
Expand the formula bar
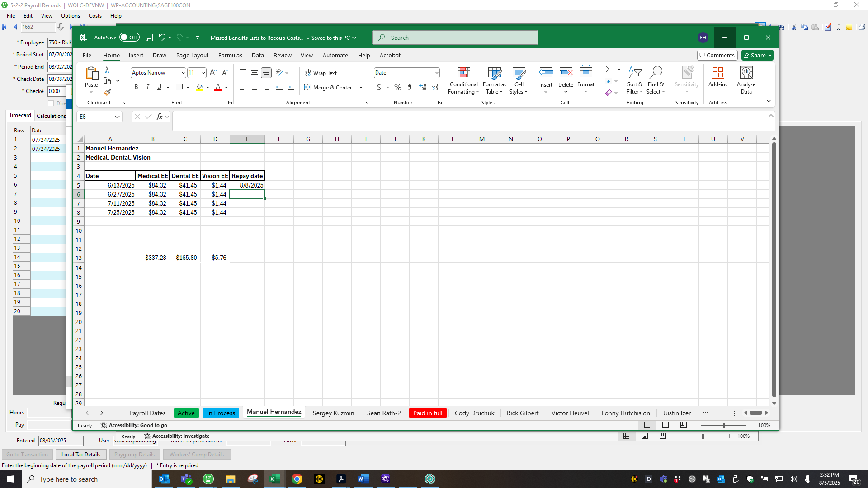771,116
